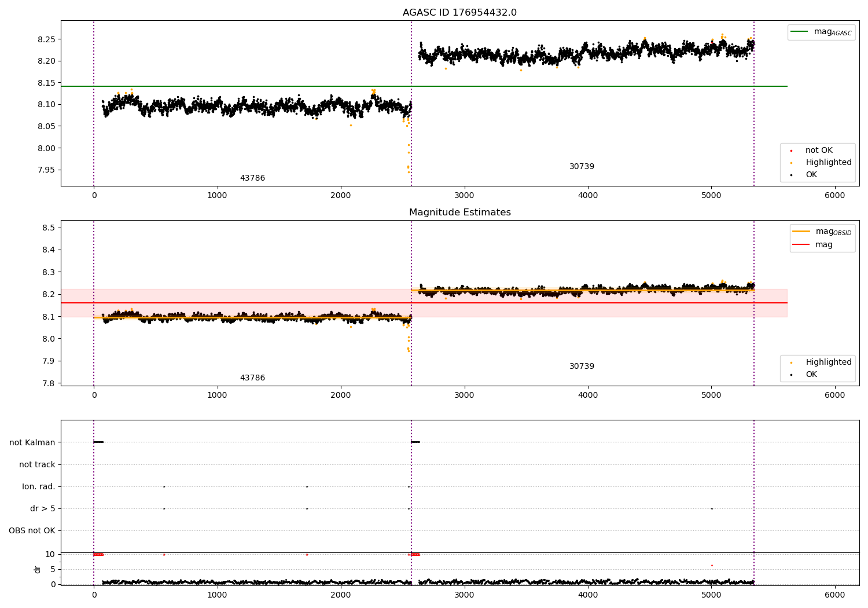
Task: Click the 10 tick on the dr axis
Action: click(50, 554)
